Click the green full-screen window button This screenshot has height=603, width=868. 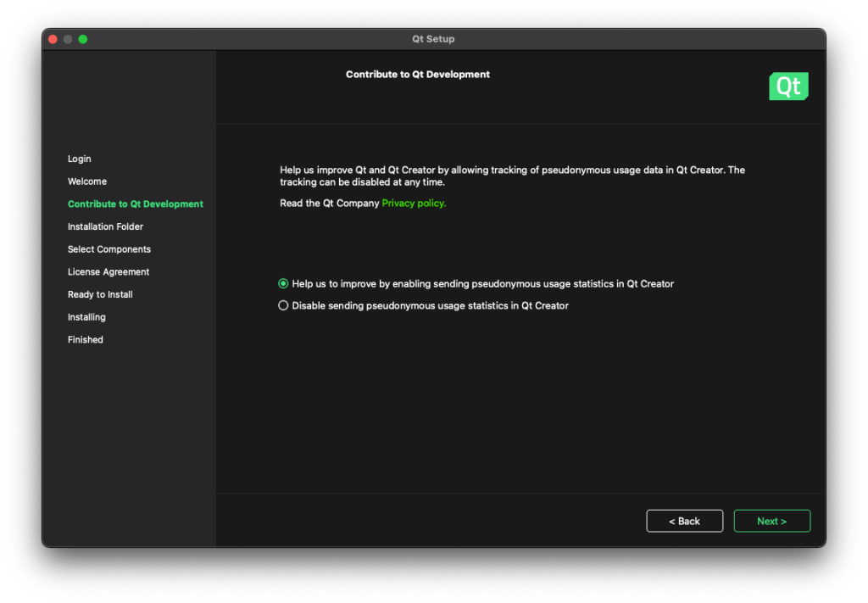[83, 39]
